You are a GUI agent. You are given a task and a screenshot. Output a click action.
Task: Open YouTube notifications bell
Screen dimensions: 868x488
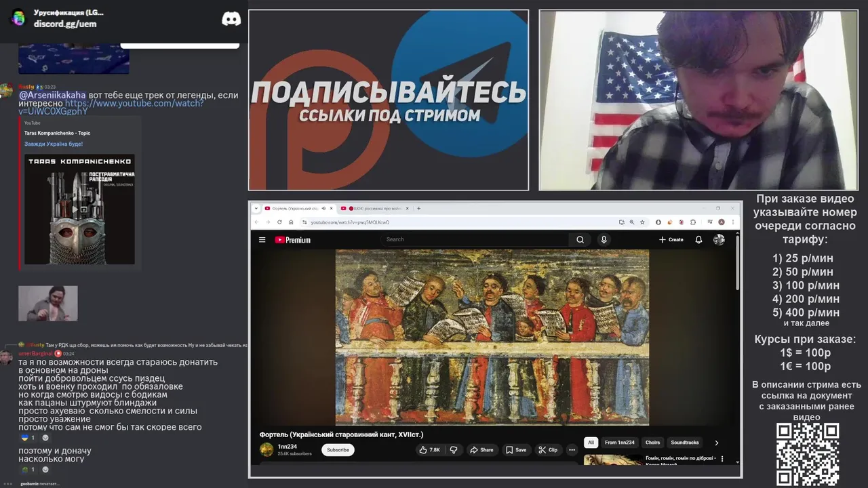[698, 239]
